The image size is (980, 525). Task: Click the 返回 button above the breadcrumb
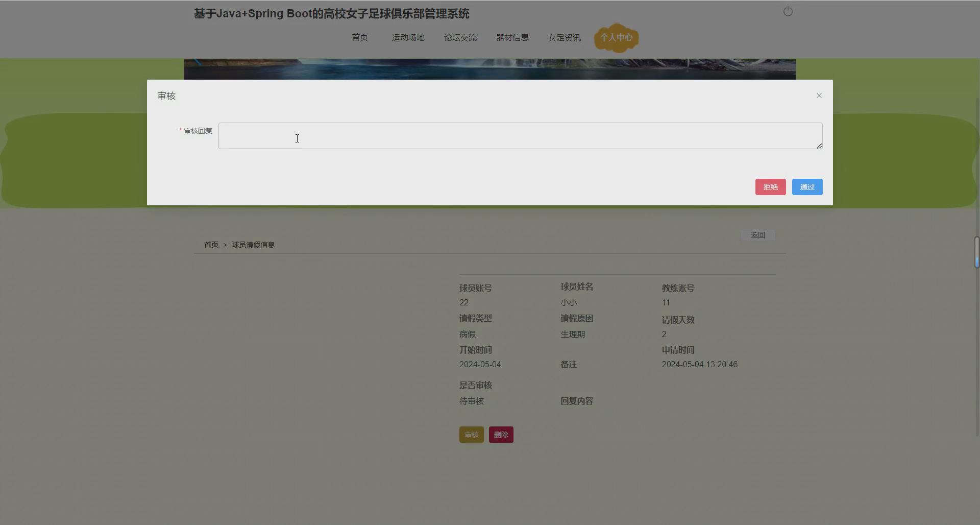(757, 234)
